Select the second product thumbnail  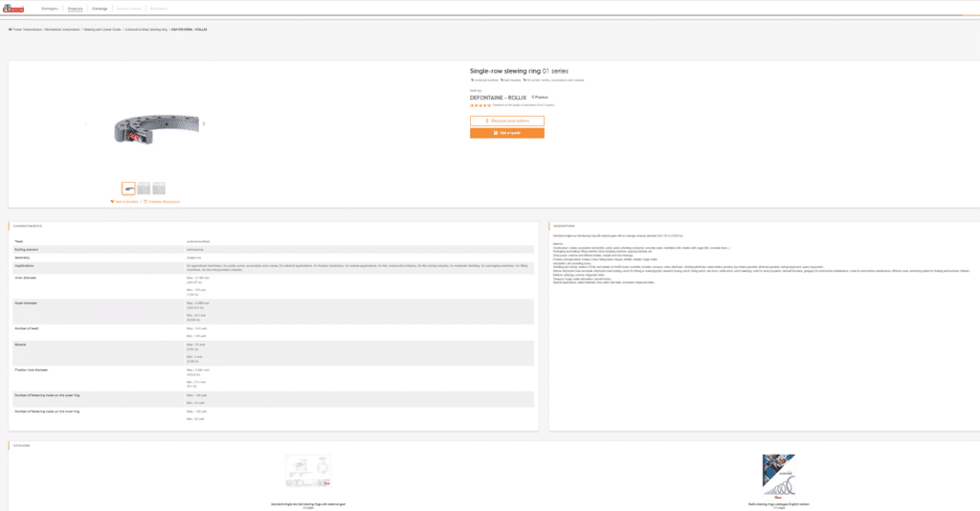[144, 189]
